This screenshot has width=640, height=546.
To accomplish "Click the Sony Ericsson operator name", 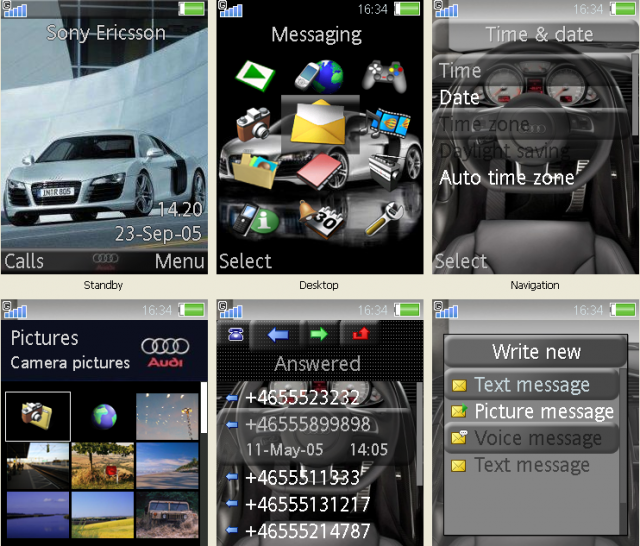I will (x=106, y=33).
